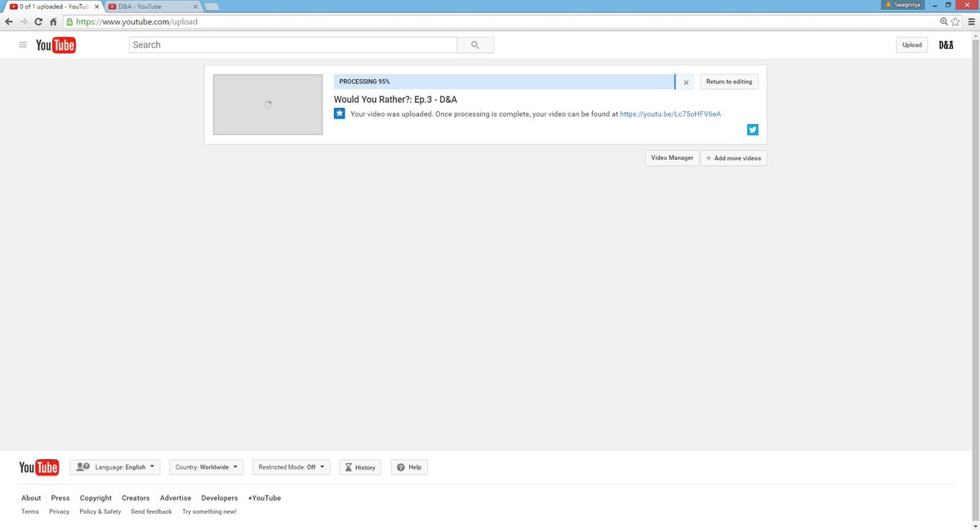The width and height of the screenshot is (980, 530).
Task: Click Return to editing button
Action: click(729, 82)
